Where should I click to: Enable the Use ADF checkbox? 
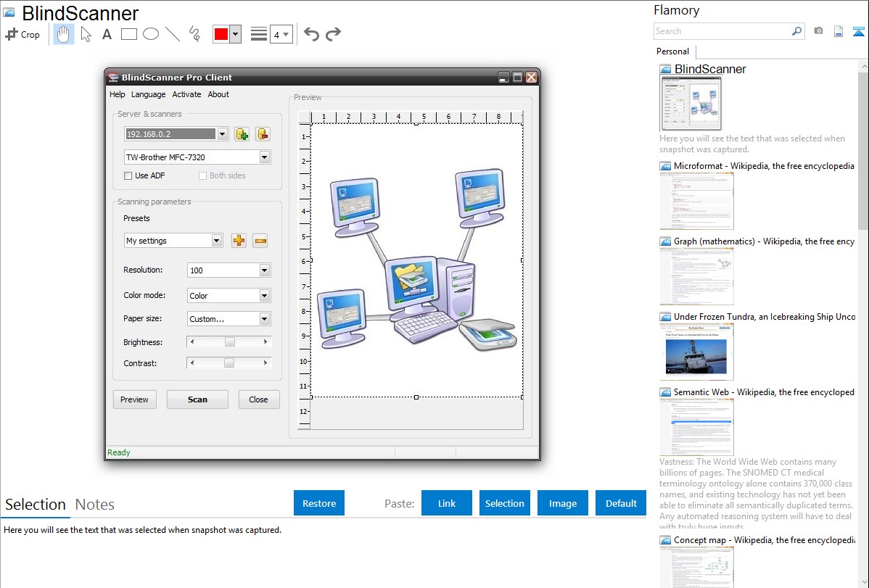[128, 175]
